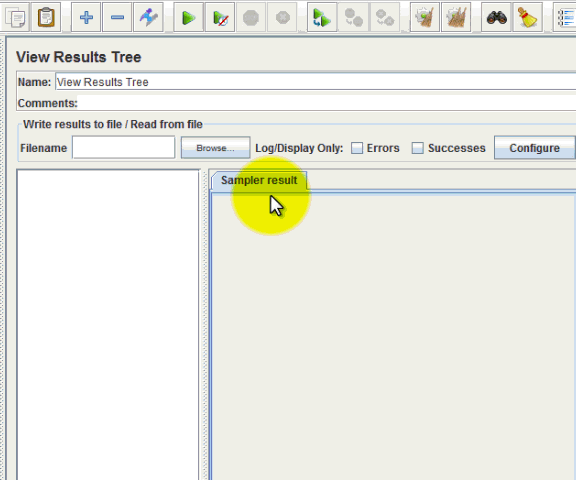The width and height of the screenshot is (576, 480).
Task: Click the Copy toolbar icon
Action: [15, 17]
